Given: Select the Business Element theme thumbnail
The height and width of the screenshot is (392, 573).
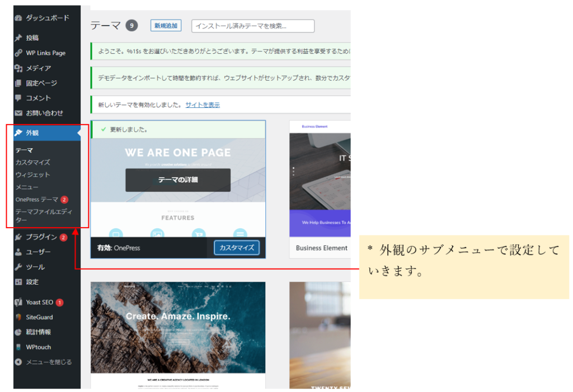Looking at the screenshot, I should pyautogui.click(x=320, y=178).
